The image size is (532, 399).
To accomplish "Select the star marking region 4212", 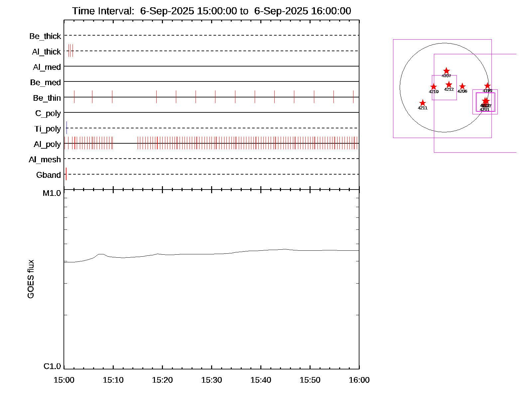I will (449, 84).
